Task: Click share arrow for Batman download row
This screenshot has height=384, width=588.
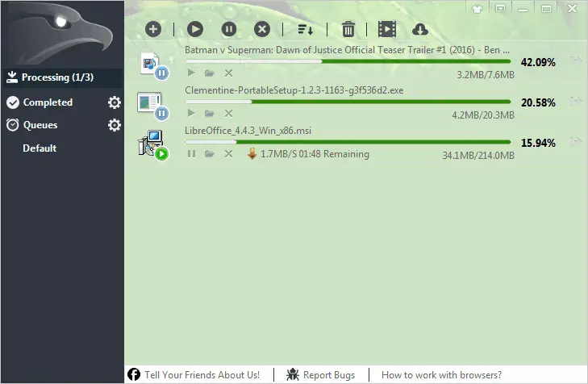Action: coord(575,60)
